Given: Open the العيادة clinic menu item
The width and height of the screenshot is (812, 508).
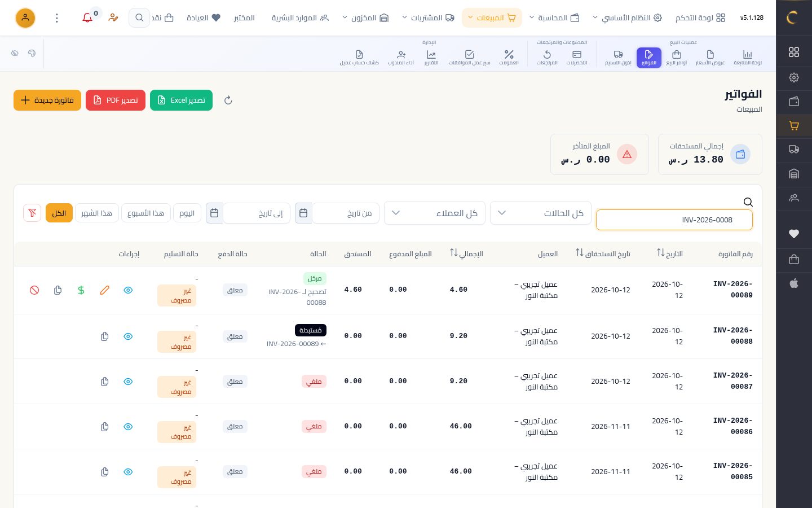Looking at the screenshot, I should 204,18.
